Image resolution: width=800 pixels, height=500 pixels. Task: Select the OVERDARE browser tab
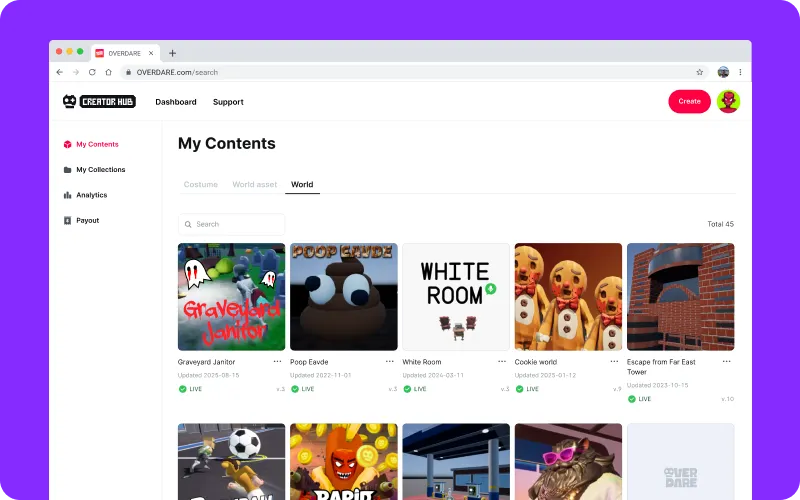(126, 53)
